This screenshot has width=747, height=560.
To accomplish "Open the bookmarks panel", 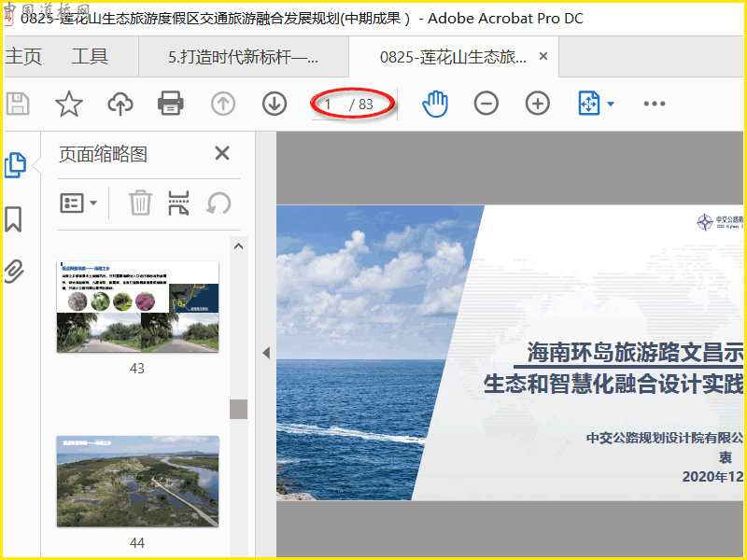I will (x=13, y=219).
